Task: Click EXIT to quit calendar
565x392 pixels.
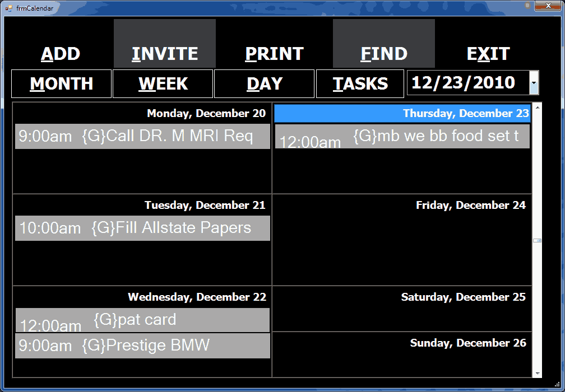Action: pyautogui.click(x=488, y=54)
